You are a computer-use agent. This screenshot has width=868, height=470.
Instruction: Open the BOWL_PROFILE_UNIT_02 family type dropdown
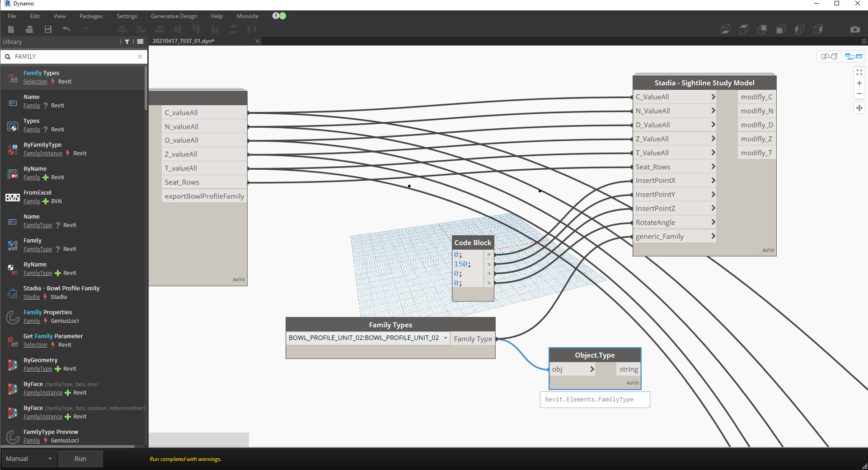(368, 338)
